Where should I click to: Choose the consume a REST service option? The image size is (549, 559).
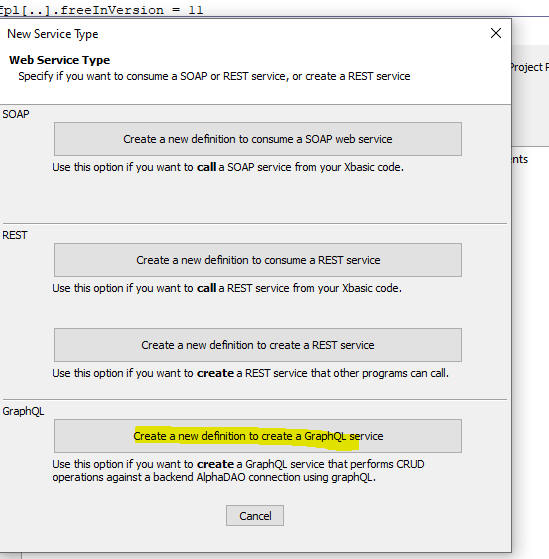click(258, 260)
